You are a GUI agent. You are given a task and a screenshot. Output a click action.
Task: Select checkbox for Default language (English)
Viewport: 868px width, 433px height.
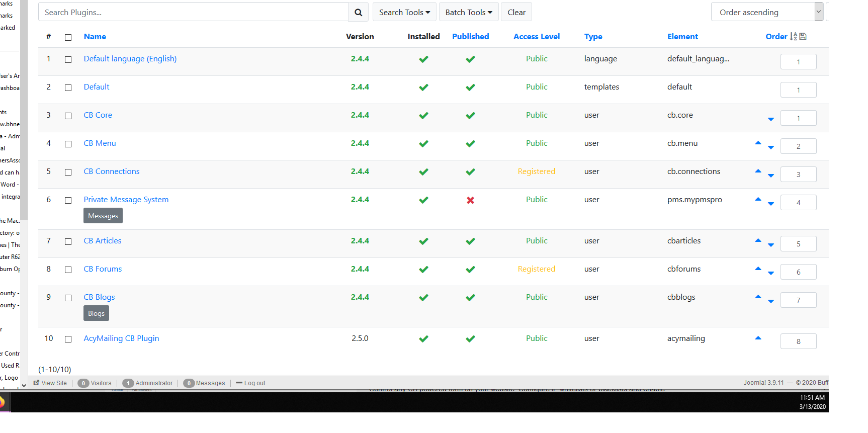[x=68, y=59]
